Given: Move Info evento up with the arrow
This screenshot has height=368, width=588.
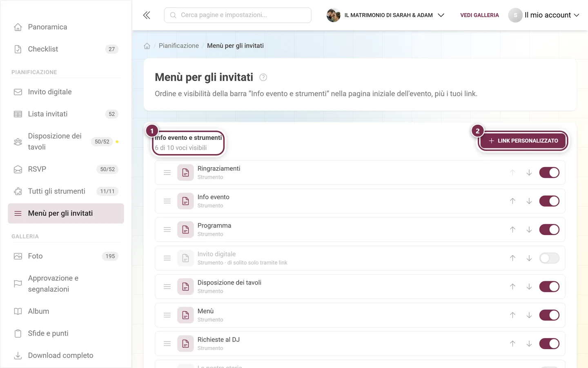Looking at the screenshot, I should tap(512, 201).
